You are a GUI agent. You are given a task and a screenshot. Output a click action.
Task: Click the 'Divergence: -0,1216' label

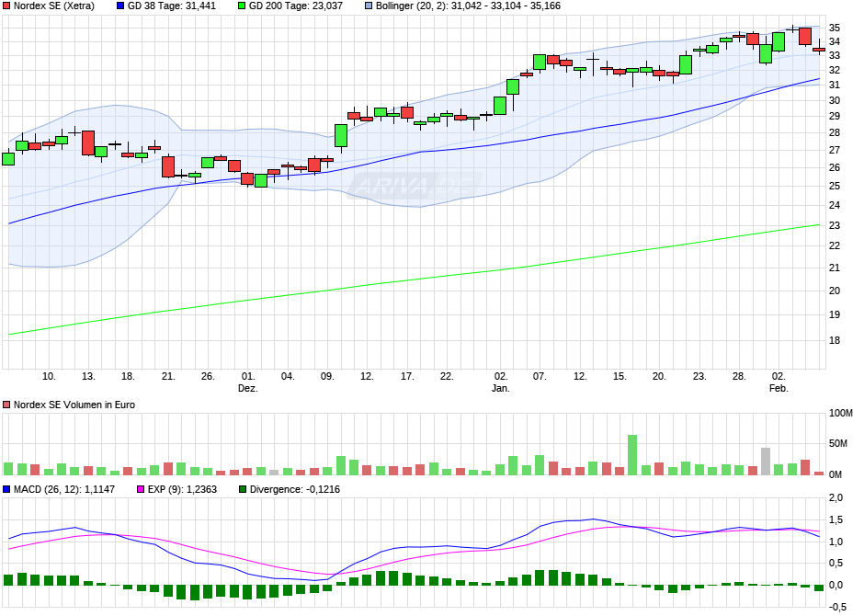(x=295, y=489)
